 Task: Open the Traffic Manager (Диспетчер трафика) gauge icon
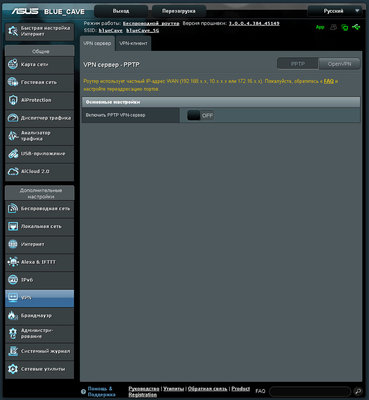pyautogui.click(x=13, y=118)
